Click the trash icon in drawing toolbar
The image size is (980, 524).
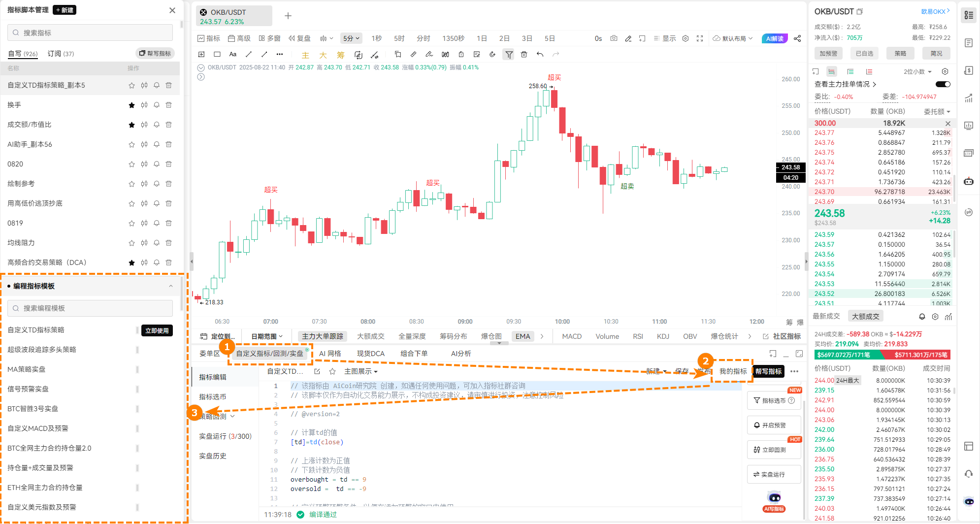pos(524,54)
